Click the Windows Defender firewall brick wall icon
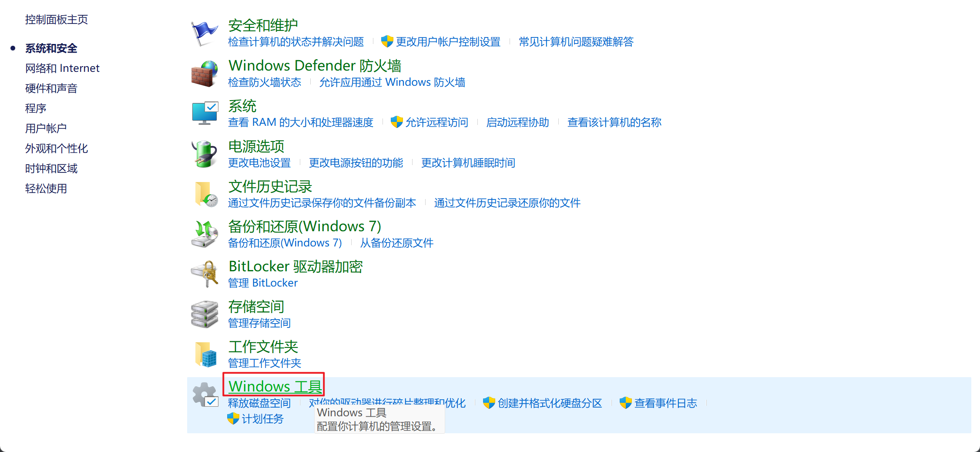 pos(205,73)
